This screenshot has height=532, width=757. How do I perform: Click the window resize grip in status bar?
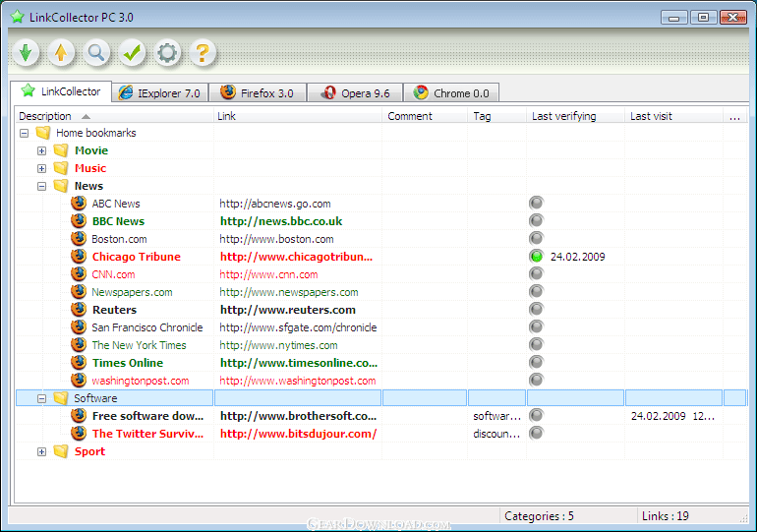(x=743, y=518)
